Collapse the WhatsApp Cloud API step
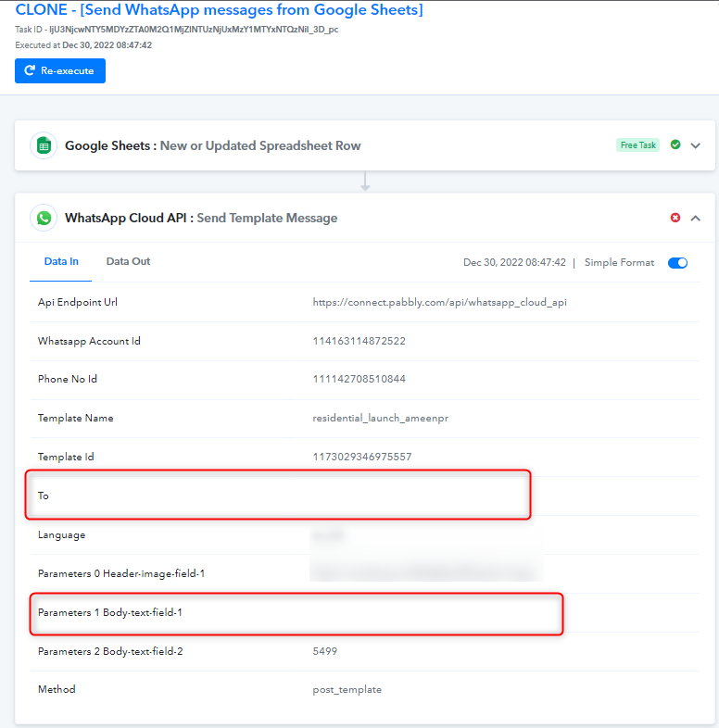The height and width of the screenshot is (728, 719). click(695, 218)
